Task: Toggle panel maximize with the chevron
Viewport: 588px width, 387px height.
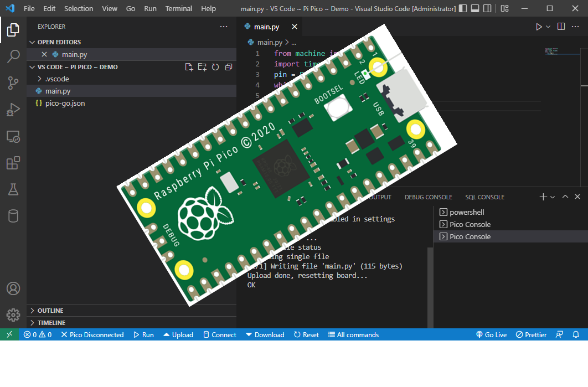Action: pos(565,197)
